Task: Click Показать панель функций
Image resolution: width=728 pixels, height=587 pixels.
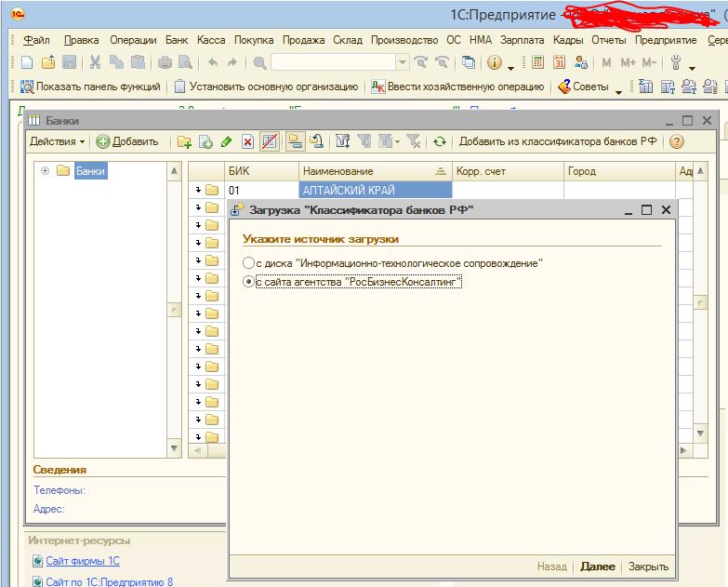Action: (90, 87)
